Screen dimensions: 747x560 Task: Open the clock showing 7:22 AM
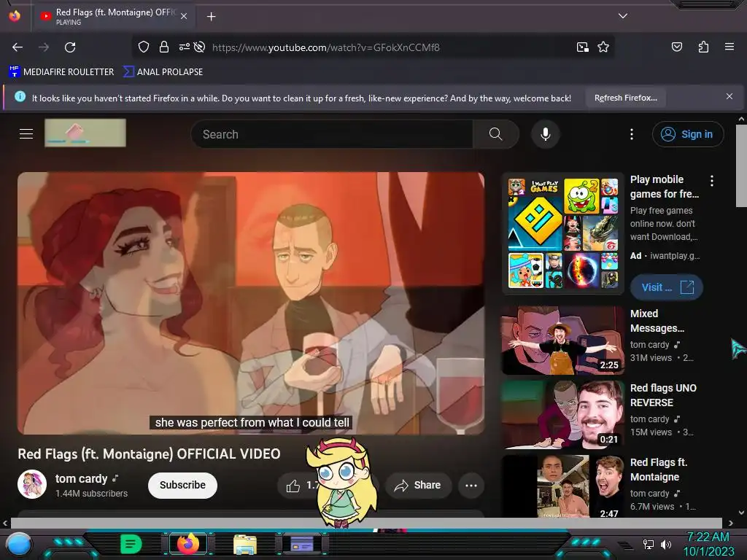point(708,544)
